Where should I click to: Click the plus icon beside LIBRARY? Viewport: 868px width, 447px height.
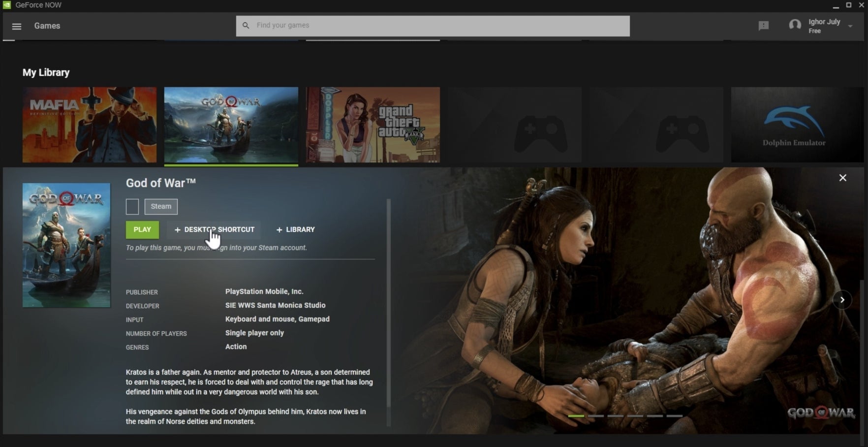[278, 229]
